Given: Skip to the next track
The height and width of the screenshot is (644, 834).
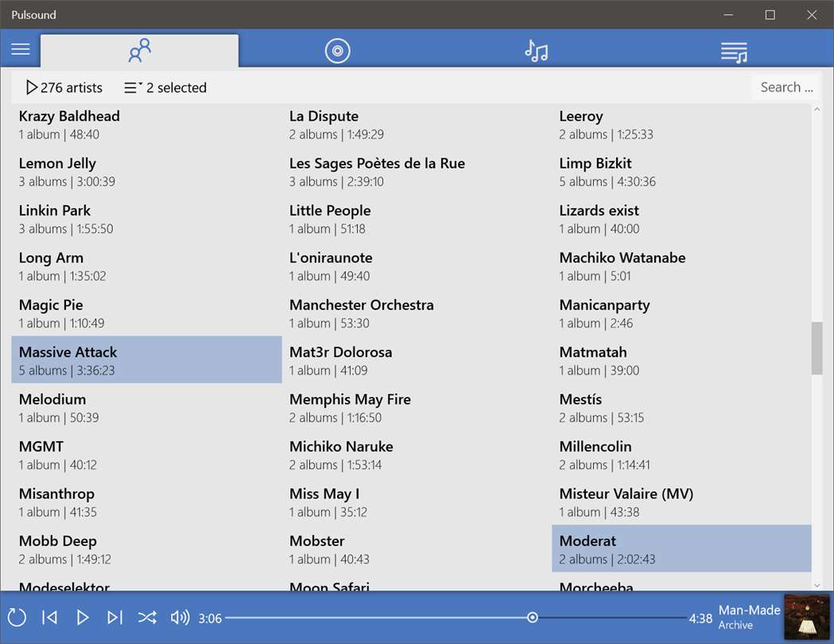Looking at the screenshot, I should tap(115, 618).
